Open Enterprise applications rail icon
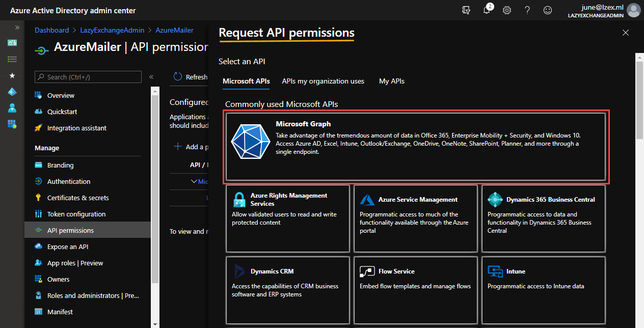 pyautogui.click(x=12, y=124)
